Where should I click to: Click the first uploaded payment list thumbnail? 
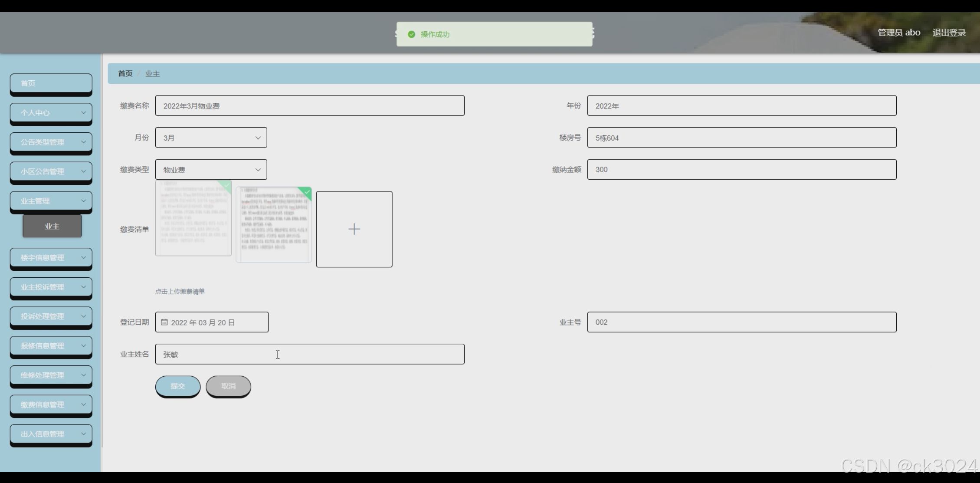pos(193,218)
